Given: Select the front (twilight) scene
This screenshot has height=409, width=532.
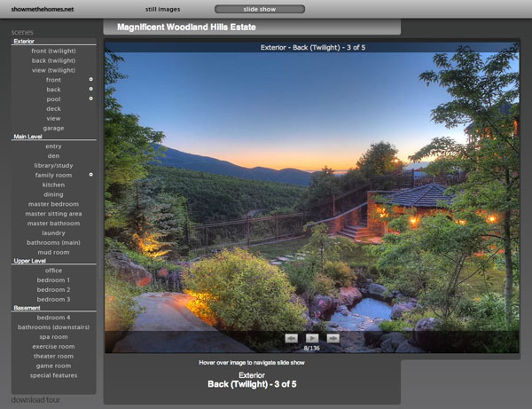Looking at the screenshot, I should (x=53, y=51).
